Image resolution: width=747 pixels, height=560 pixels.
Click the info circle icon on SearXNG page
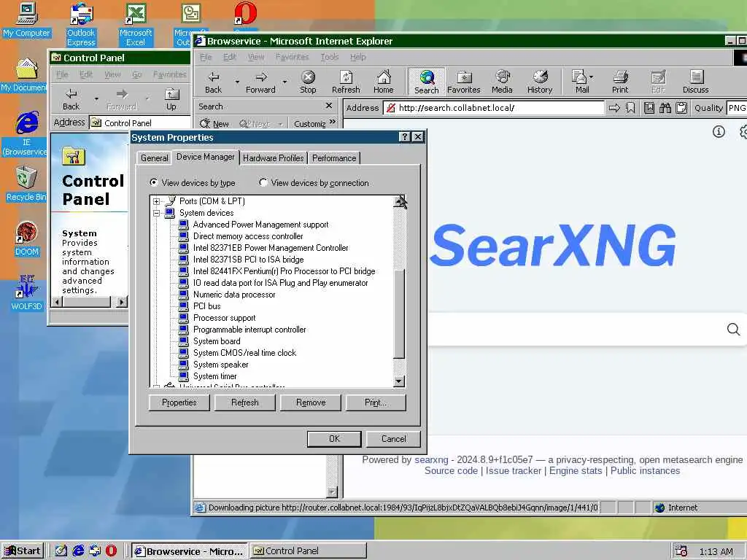coord(719,132)
